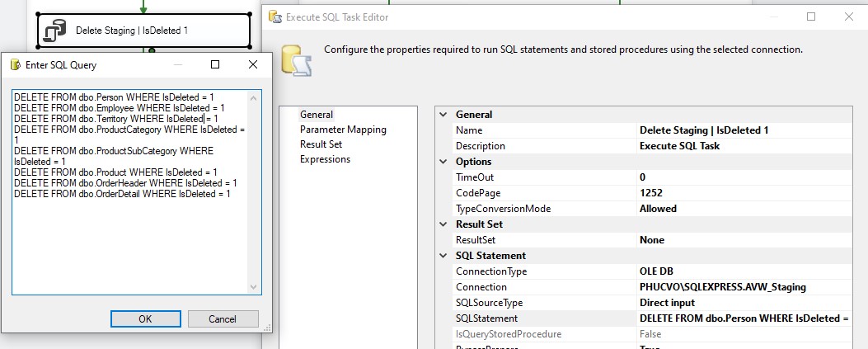The height and width of the screenshot is (349, 868).
Task: Select the Delete Staging task database icon
Action: [54, 31]
